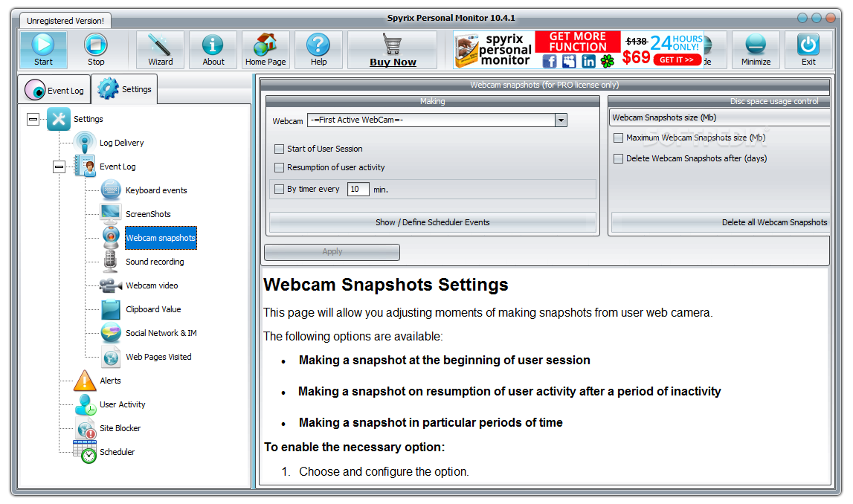Click the GET IT red banner button

point(677,59)
